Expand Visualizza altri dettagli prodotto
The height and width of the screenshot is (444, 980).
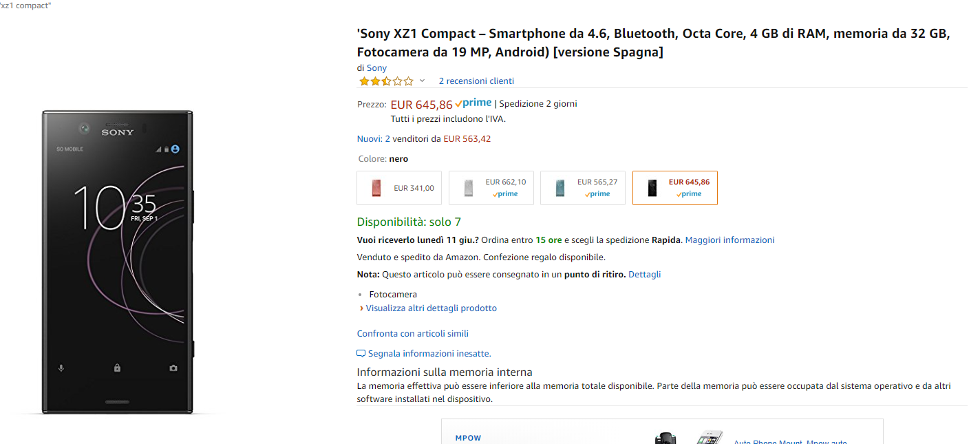click(431, 308)
